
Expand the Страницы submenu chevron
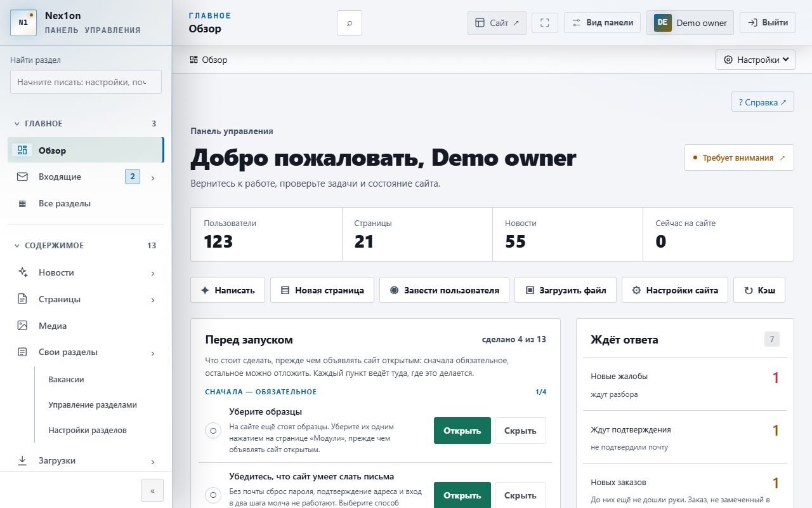point(153,300)
